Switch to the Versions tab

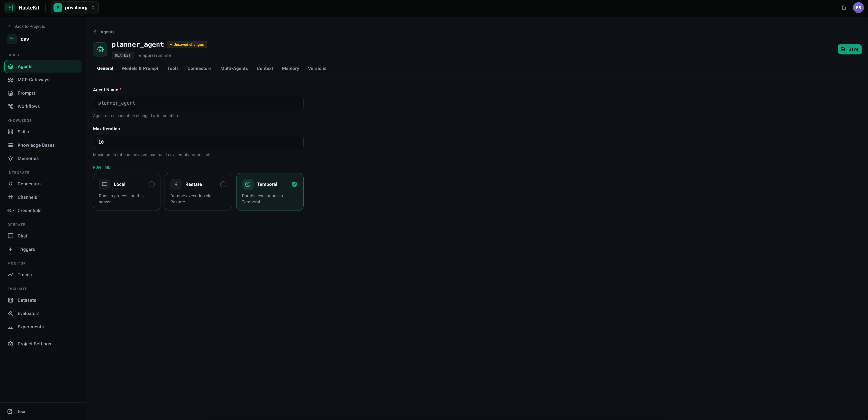pyautogui.click(x=317, y=68)
